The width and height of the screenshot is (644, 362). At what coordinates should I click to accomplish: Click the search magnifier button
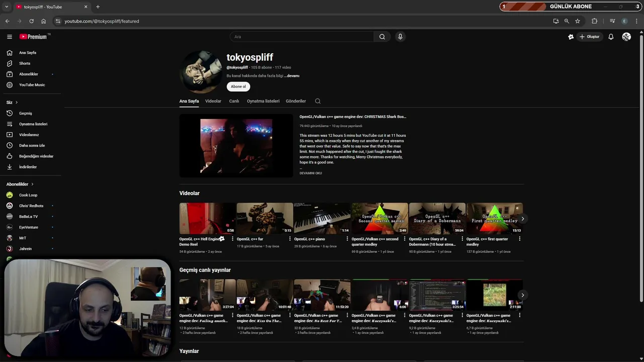click(x=382, y=37)
